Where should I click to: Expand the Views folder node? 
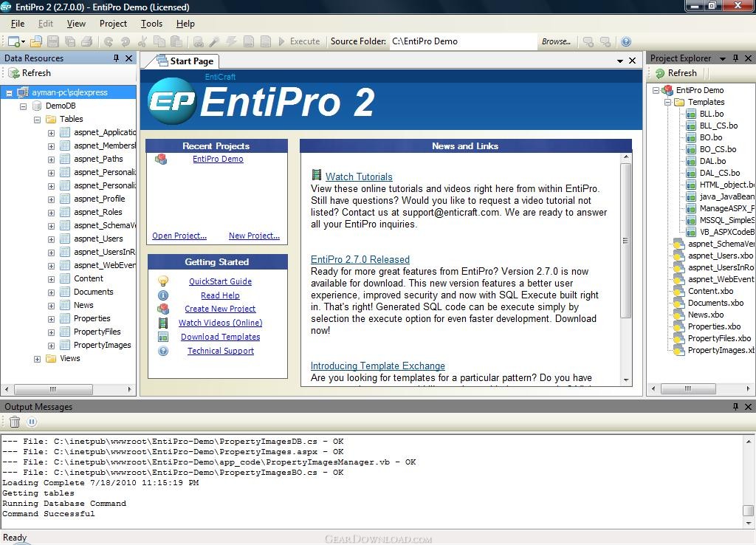pos(37,359)
